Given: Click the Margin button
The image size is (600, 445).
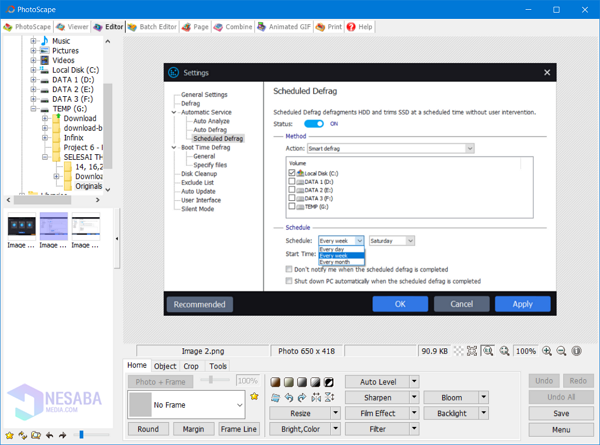Looking at the screenshot, I should coord(193,429).
